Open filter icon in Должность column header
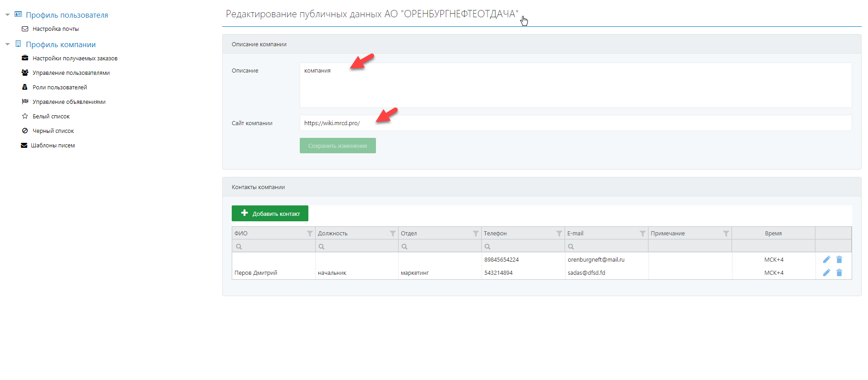 393,234
